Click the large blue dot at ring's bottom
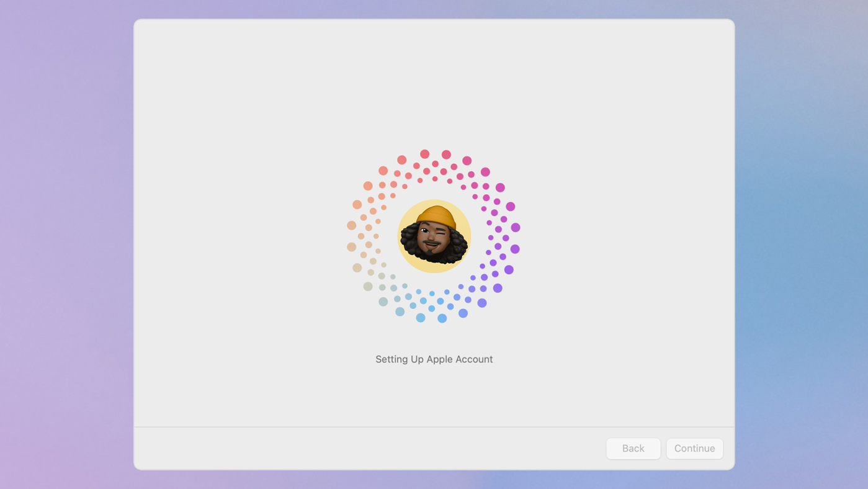The image size is (868, 489). coord(442,318)
